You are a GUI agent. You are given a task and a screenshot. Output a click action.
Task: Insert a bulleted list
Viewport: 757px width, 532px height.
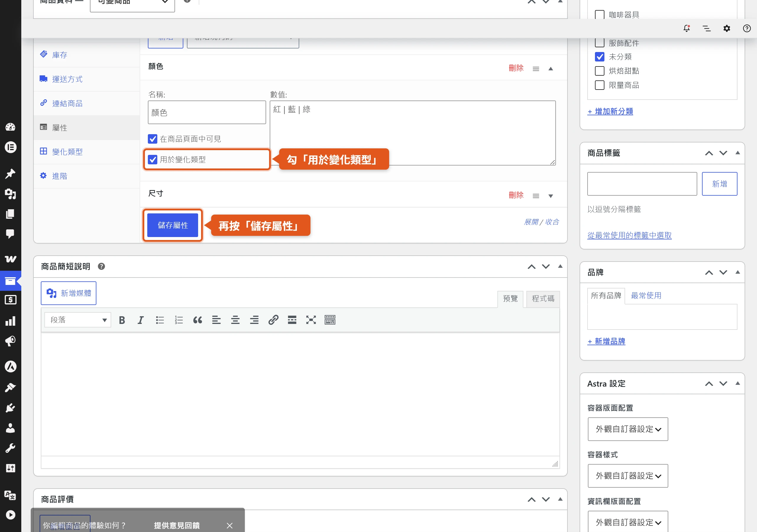(160, 320)
